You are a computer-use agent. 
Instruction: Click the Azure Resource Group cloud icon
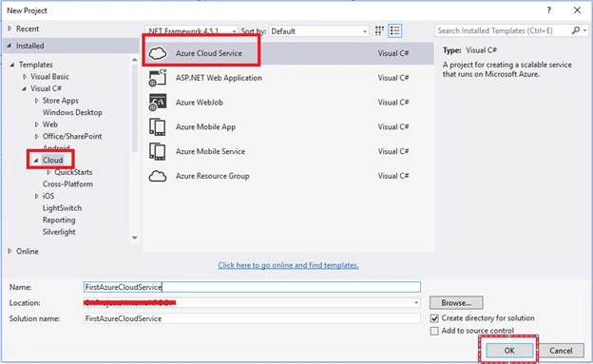(158, 176)
